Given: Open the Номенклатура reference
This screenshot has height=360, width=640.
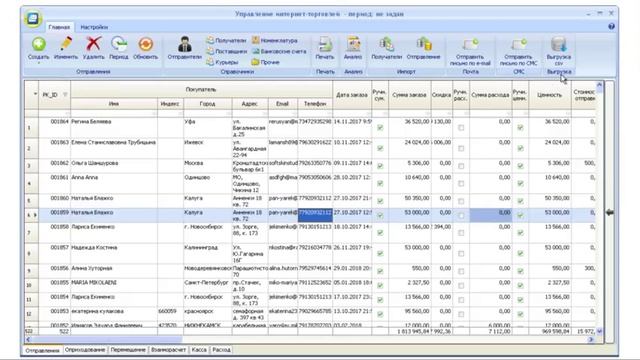Looking at the screenshot, I should click(275, 40).
